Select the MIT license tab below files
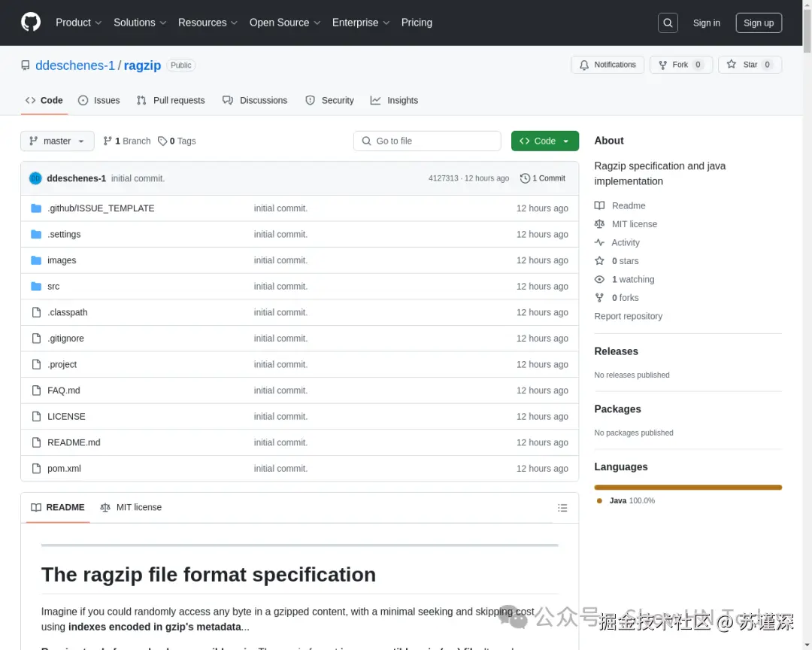Screen dimensions: 812x650 click(x=131, y=508)
